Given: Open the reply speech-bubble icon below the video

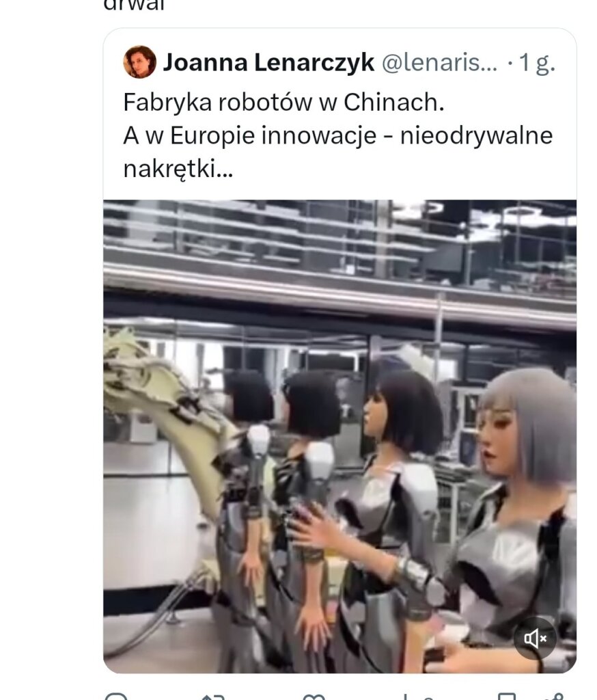Looking at the screenshot, I should coord(116,696).
